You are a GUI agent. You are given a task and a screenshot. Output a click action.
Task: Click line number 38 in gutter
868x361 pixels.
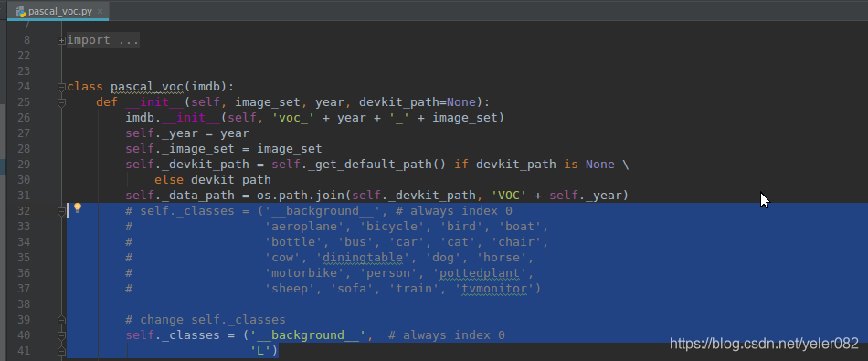pos(25,304)
